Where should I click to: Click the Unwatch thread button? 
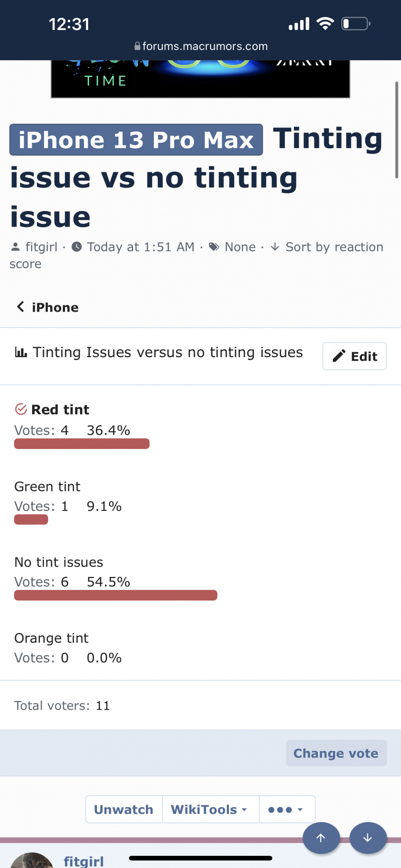(124, 809)
